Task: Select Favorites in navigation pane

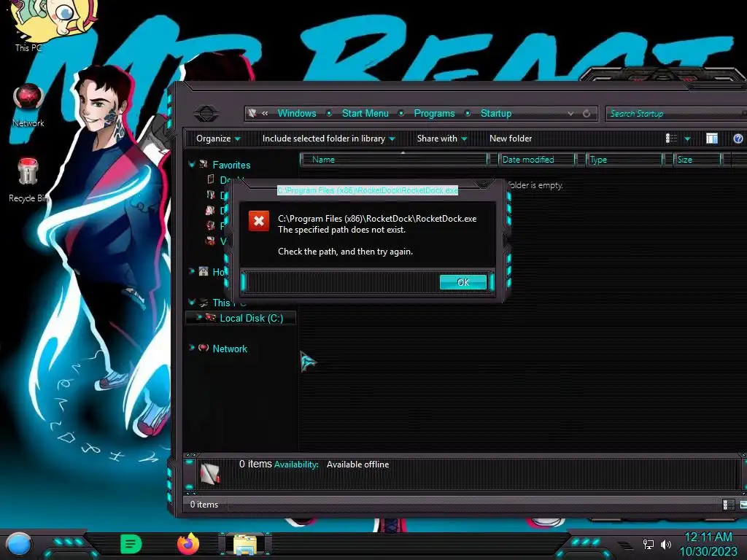Action: click(231, 165)
